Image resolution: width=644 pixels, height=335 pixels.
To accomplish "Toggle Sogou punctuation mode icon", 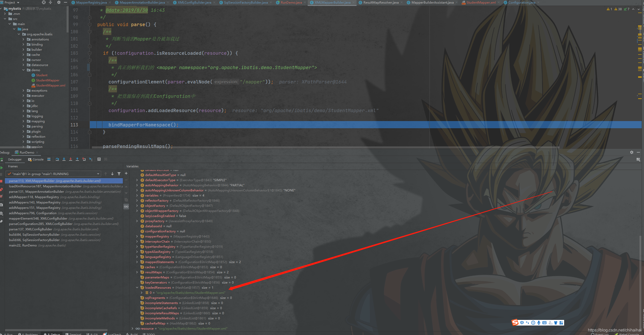I will 528,323.
